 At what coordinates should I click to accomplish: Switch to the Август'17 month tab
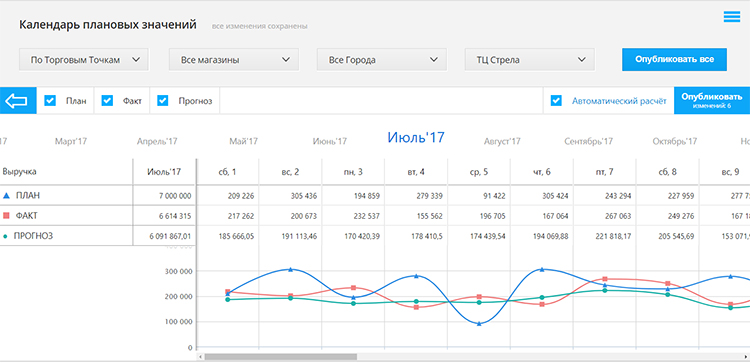click(502, 142)
